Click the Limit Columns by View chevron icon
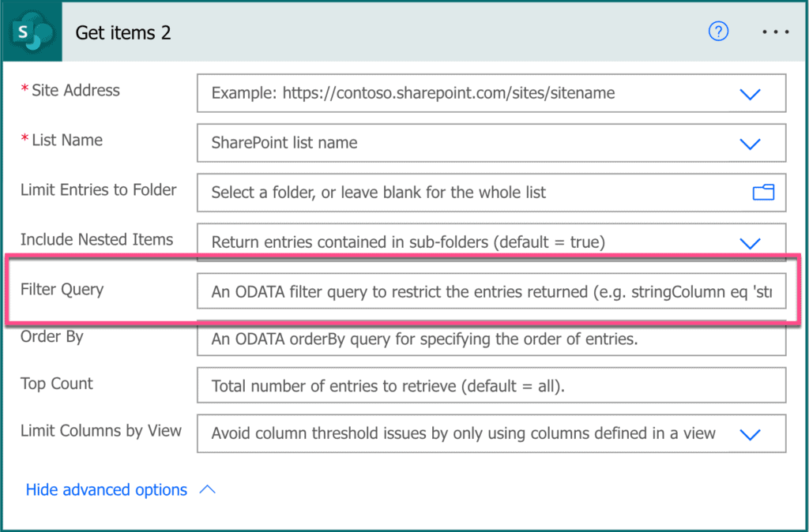Image resolution: width=809 pixels, height=532 pixels. pyautogui.click(x=750, y=433)
